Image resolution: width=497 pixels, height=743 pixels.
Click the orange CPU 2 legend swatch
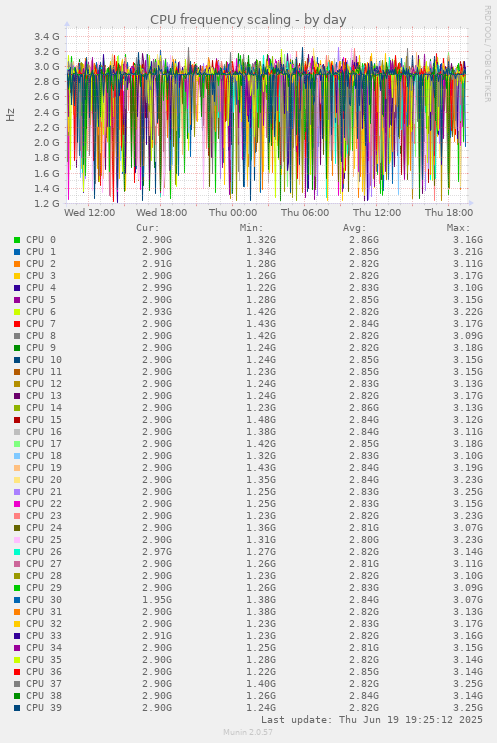(17, 264)
